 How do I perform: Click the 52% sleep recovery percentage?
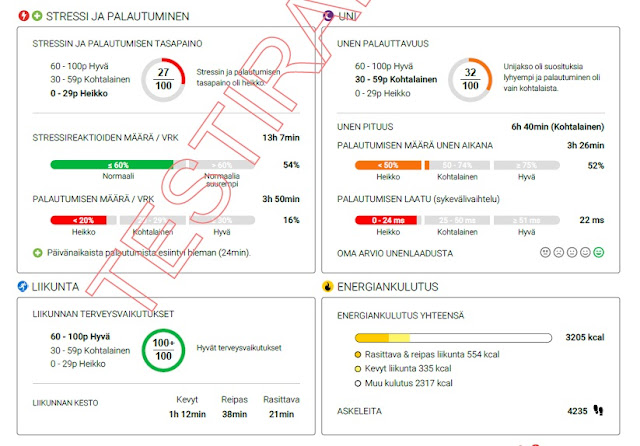coord(596,166)
